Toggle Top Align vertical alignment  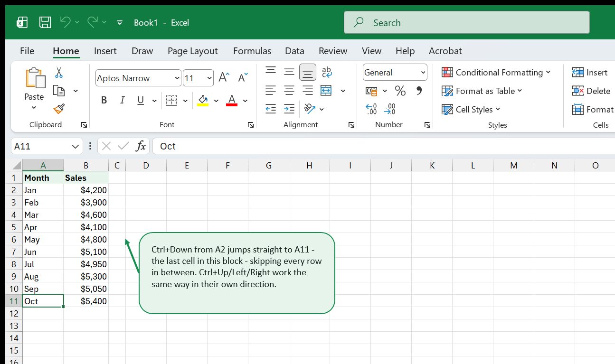pos(271,72)
